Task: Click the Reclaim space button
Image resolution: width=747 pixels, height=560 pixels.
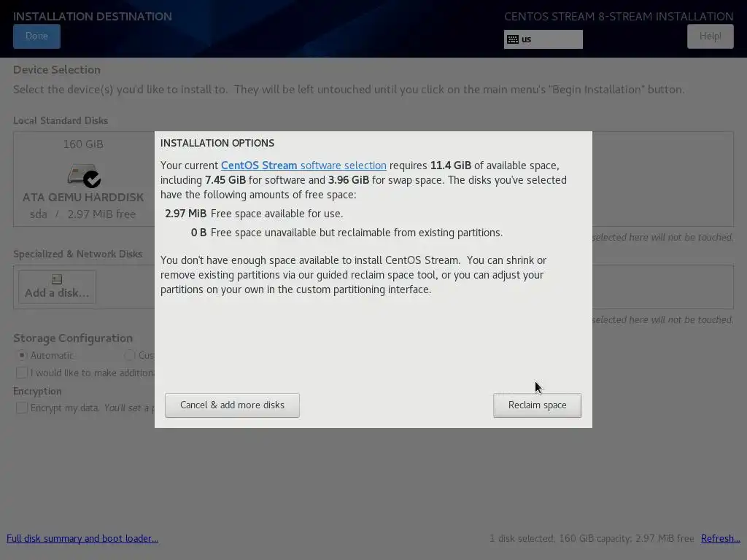Action: [x=537, y=405]
